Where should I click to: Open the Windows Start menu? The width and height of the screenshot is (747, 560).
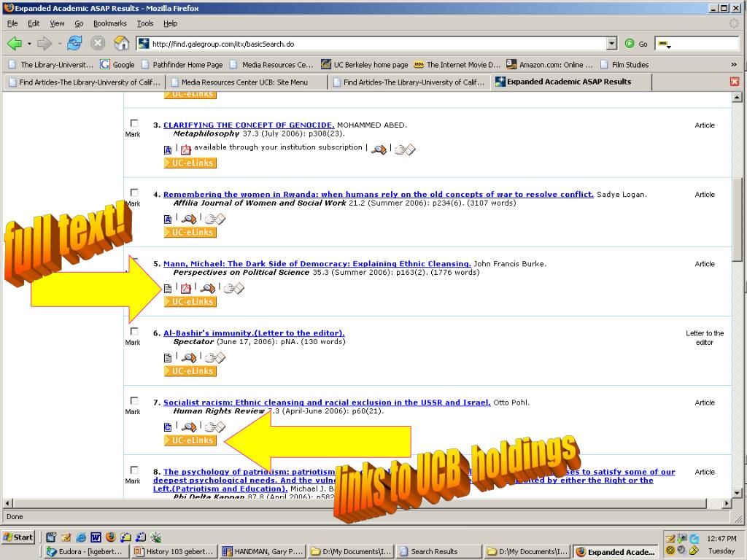coord(18,537)
